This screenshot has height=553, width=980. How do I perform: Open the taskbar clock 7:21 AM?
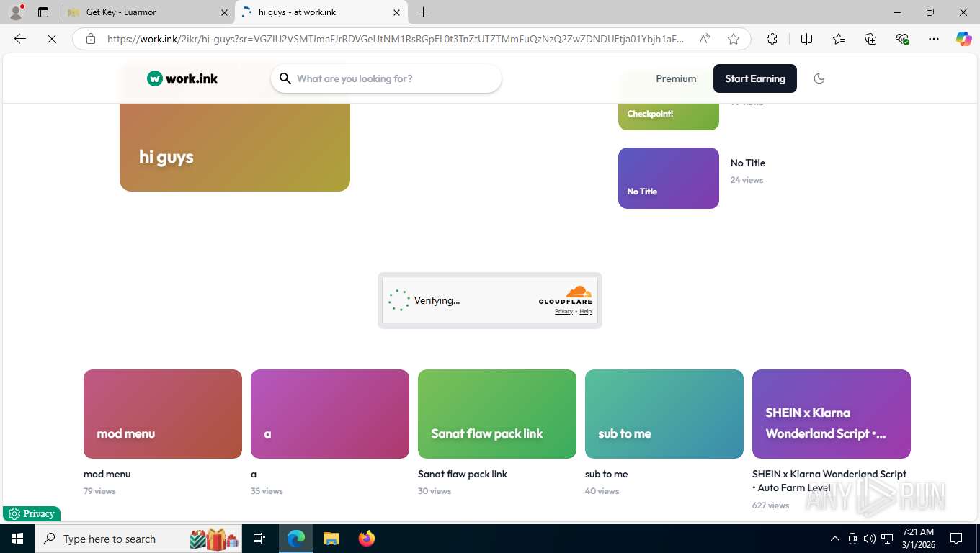coord(918,539)
